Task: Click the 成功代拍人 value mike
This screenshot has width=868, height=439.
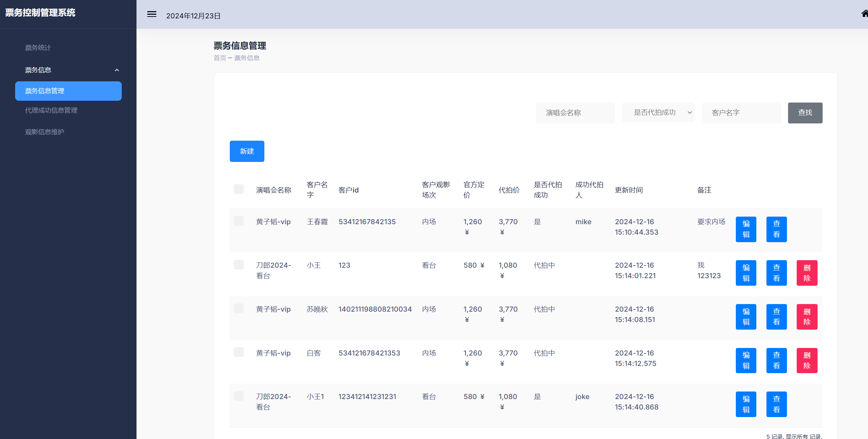Action: click(x=583, y=222)
